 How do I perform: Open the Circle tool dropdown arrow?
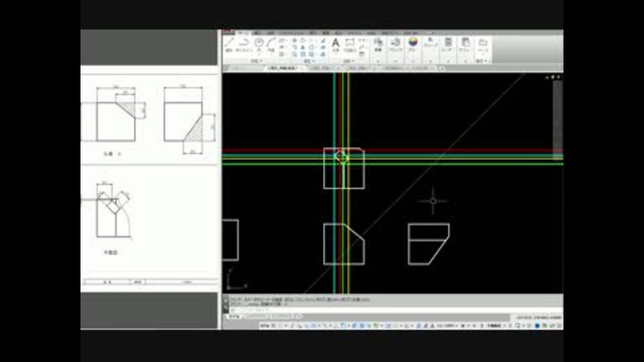(x=259, y=54)
